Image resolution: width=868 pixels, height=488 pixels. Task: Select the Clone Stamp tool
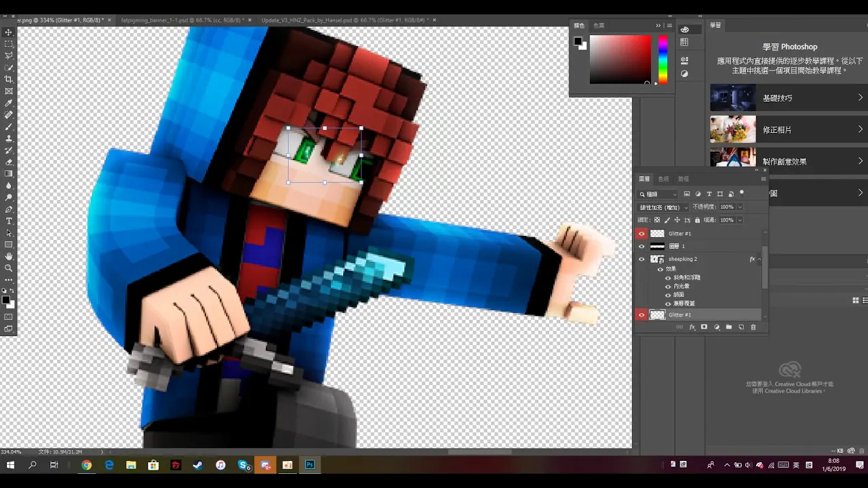[9, 138]
